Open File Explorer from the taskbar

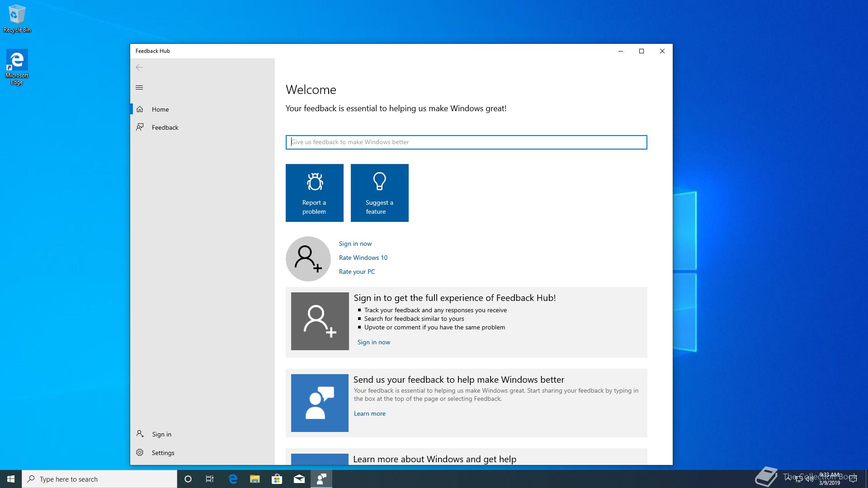[255, 479]
